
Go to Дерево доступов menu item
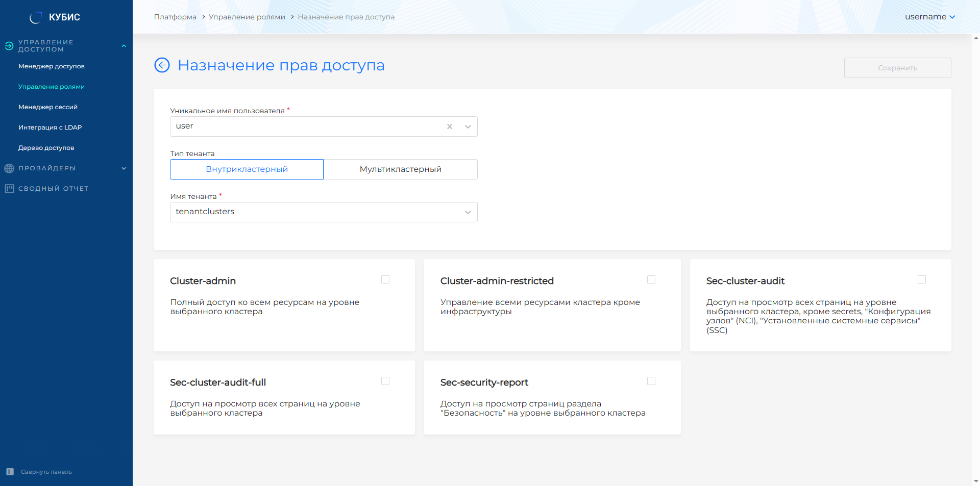(46, 148)
